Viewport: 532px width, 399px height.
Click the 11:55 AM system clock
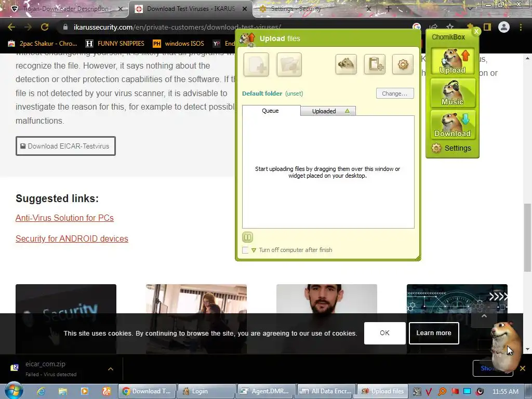[505, 391]
